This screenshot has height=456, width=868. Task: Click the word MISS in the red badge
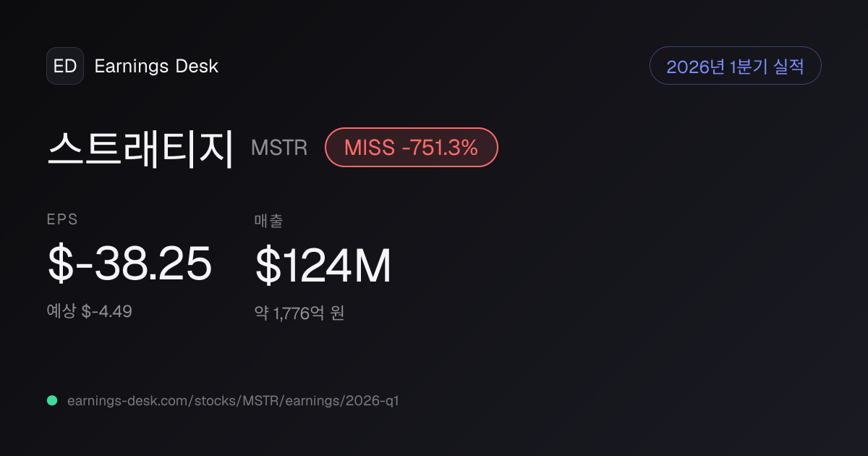coord(369,148)
